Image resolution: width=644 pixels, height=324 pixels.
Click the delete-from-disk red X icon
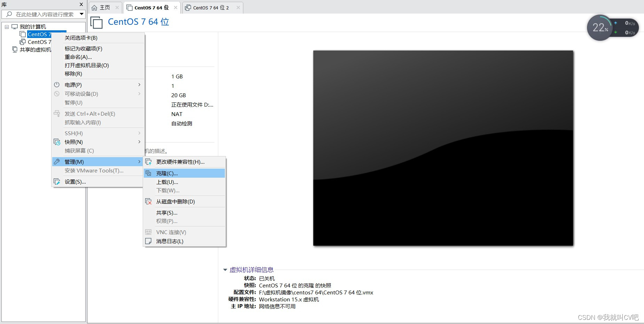click(148, 202)
